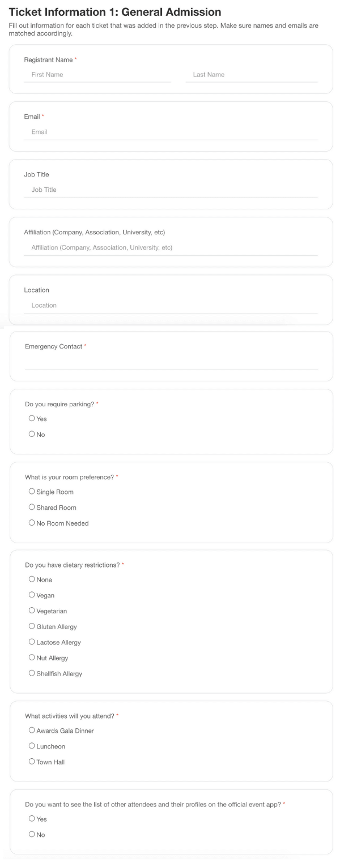
Task: Select the Affiliation input field
Action: pos(170,247)
